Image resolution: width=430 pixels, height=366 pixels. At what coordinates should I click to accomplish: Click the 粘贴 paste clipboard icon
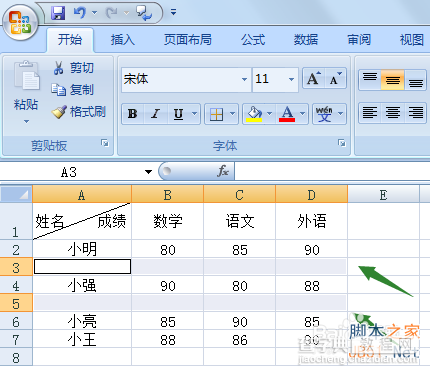point(26,75)
